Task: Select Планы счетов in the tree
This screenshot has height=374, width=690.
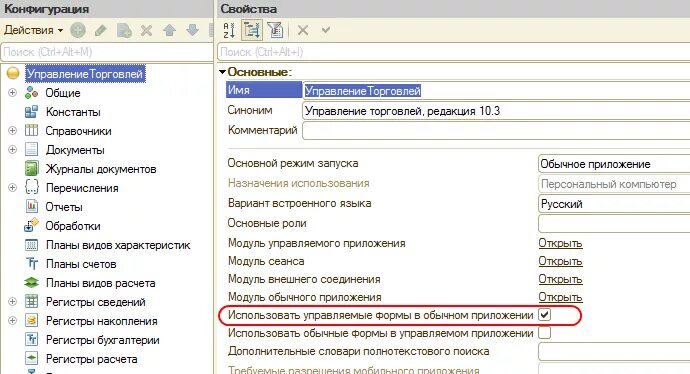Action: click(x=81, y=264)
